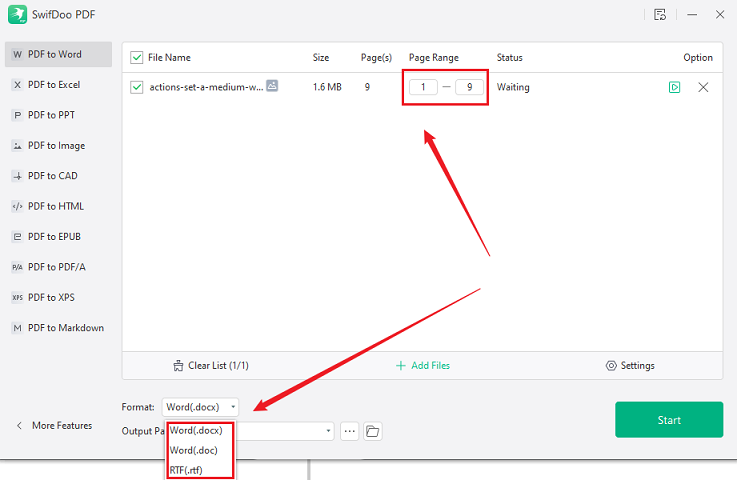Choose Word(.docx) from format list
737x480 pixels.
tap(196, 430)
